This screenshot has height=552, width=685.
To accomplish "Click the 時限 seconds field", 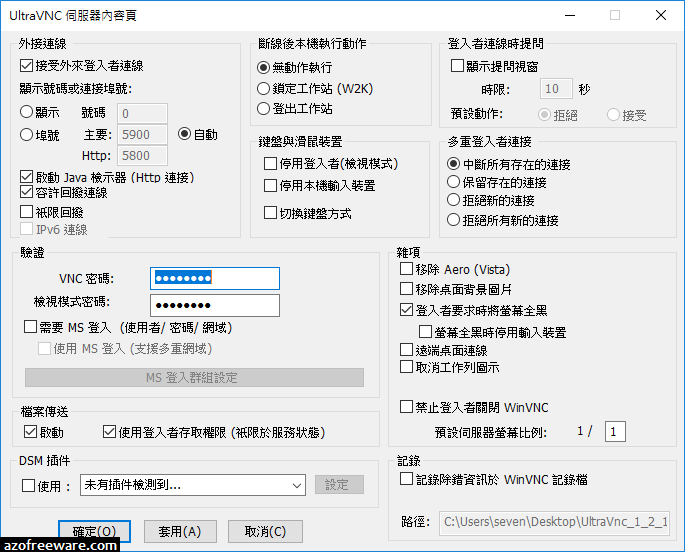I will pos(556,89).
